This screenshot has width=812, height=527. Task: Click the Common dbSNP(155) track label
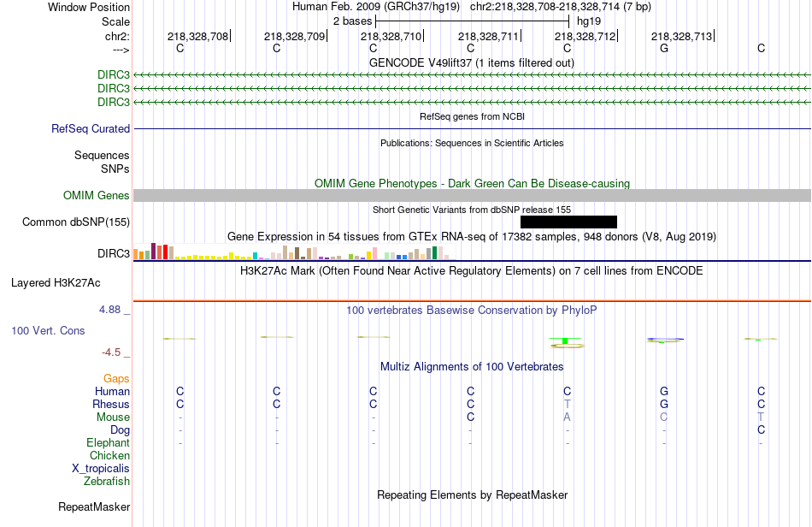(75, 222)
